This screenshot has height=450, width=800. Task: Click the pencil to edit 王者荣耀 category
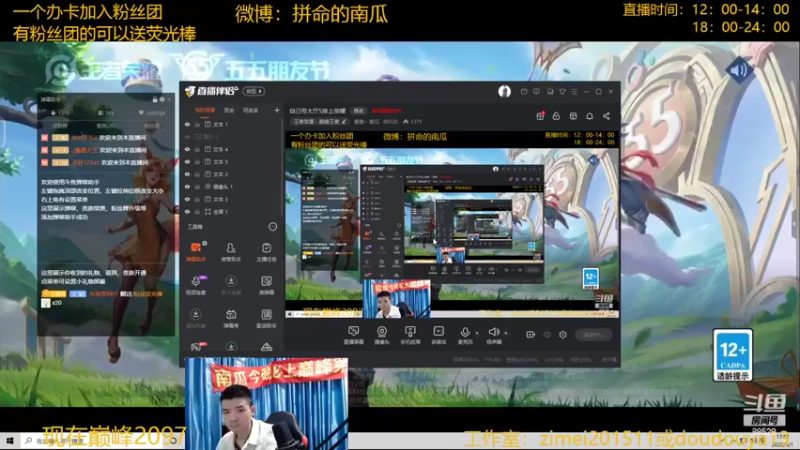pyautogui.click(x=344, y=121)
